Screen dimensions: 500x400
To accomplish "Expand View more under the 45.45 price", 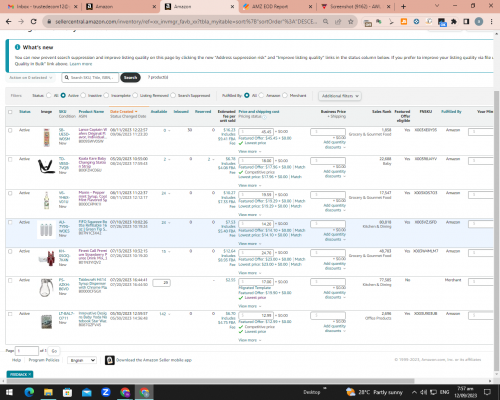I will 250,151.
